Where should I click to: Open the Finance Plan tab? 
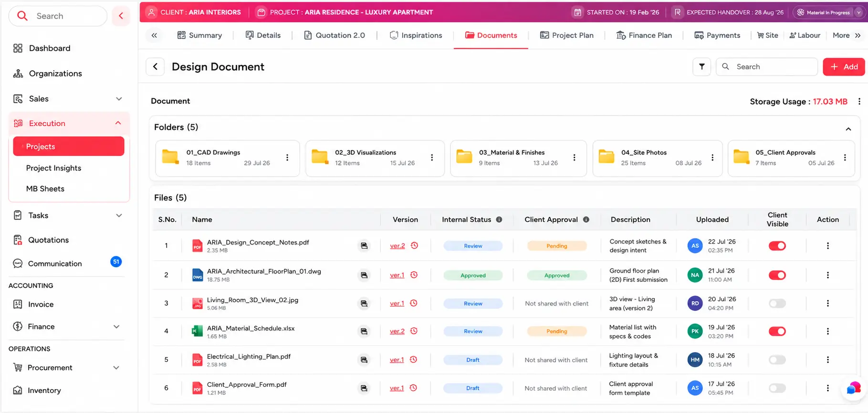tap(644, 35)
